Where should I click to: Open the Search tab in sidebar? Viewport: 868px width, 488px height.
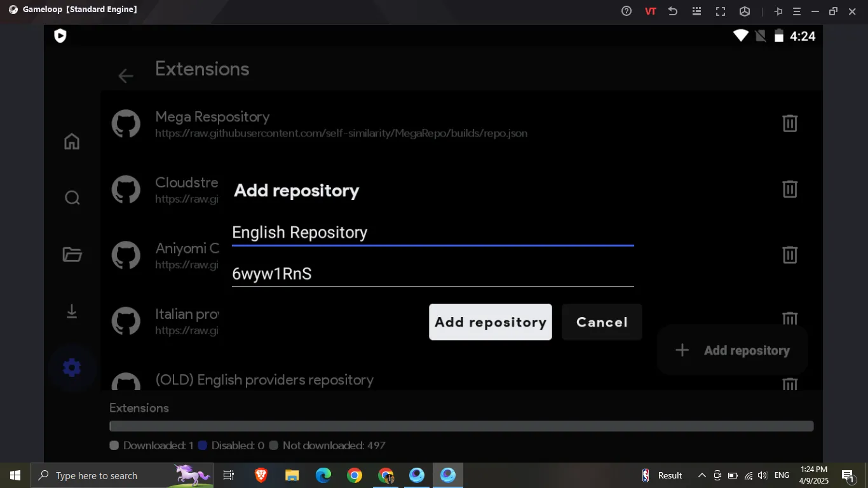[72, 198]
